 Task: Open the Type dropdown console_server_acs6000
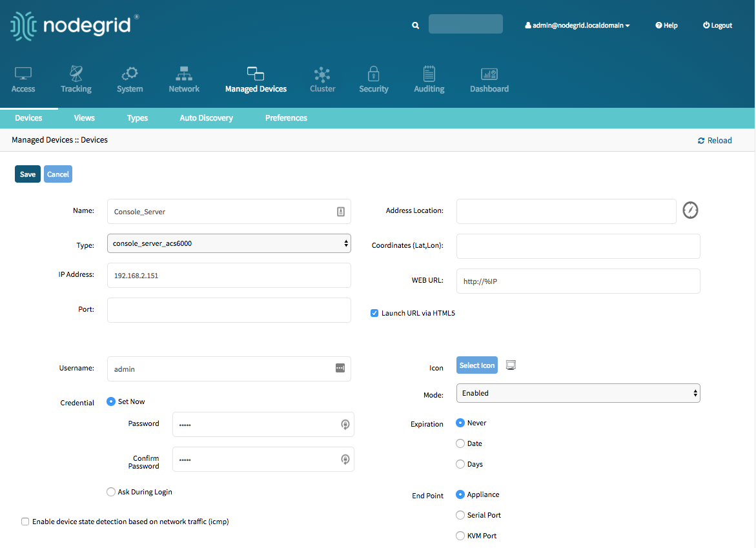[229, 243]
